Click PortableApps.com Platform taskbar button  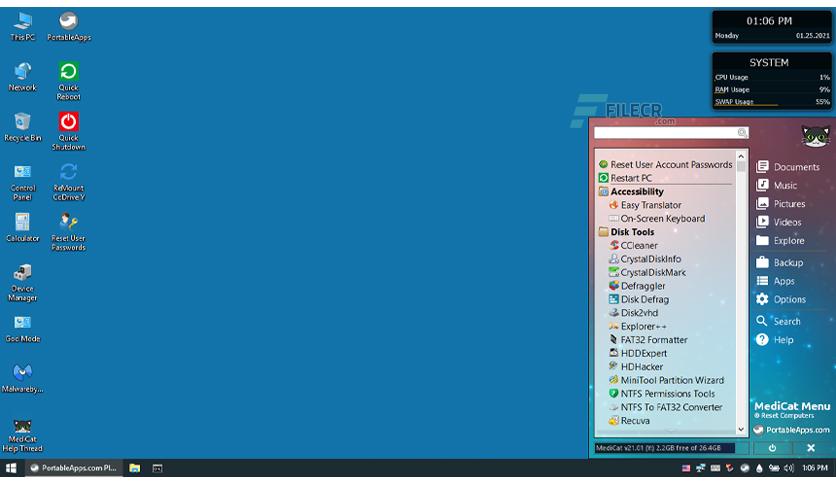click(74, 468)
